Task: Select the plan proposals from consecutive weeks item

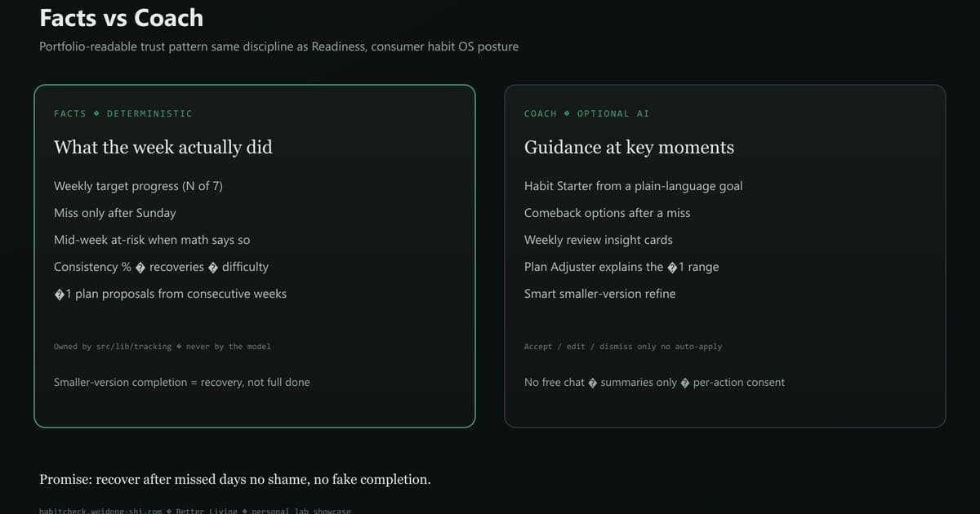Action: (x=170, y=294)
